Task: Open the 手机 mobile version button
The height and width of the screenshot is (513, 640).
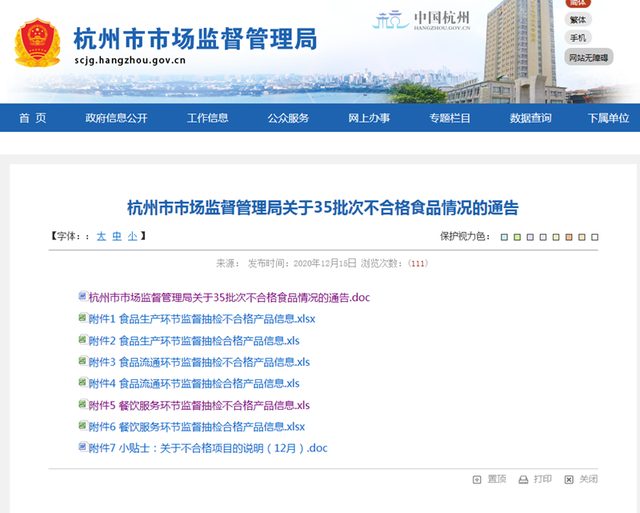Action: click(x=578, y=38)
